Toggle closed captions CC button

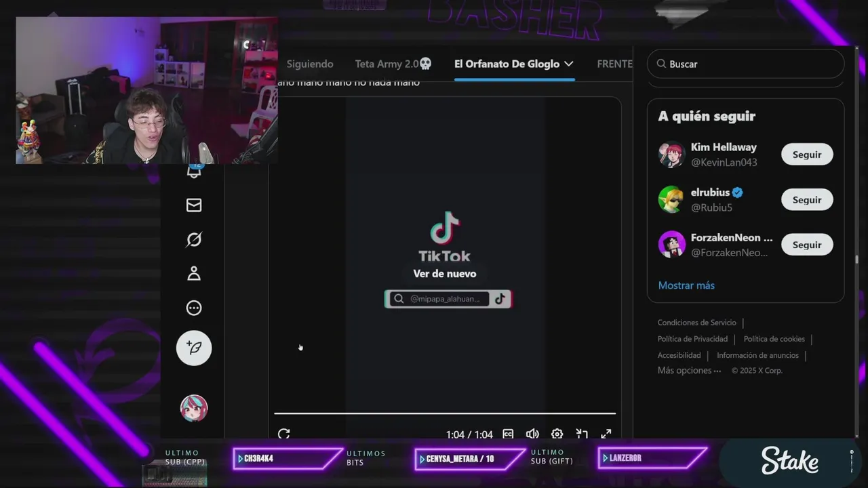point(508,434)
